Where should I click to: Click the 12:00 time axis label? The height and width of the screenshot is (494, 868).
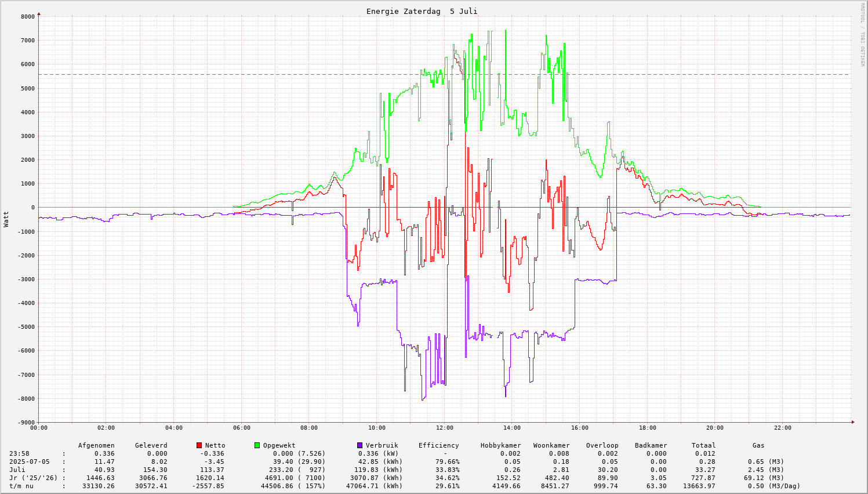(444, 428)
